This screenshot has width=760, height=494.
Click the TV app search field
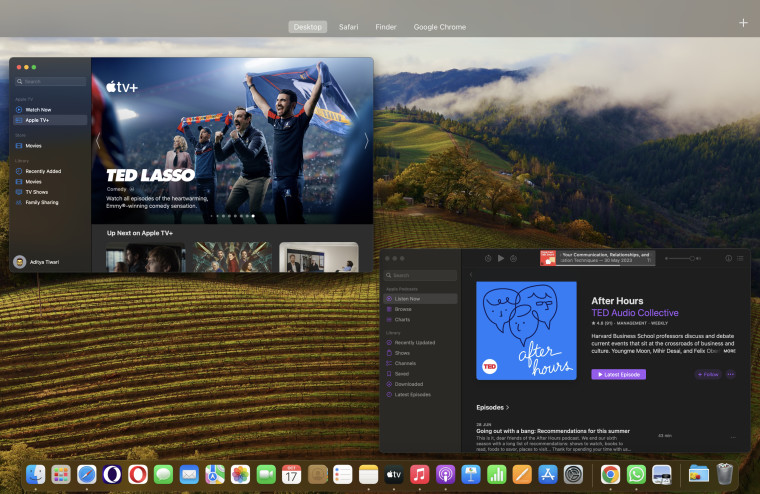(x=50, y=81)
